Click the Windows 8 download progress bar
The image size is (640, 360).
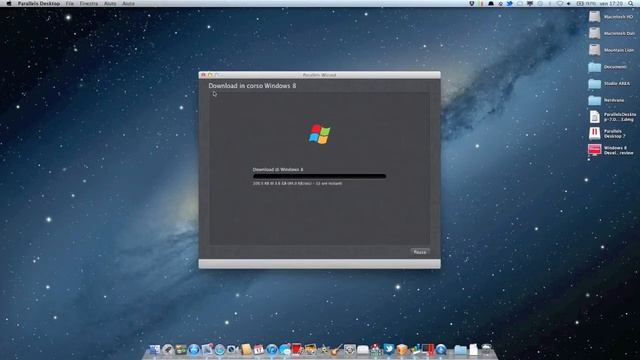pos(319,176)
